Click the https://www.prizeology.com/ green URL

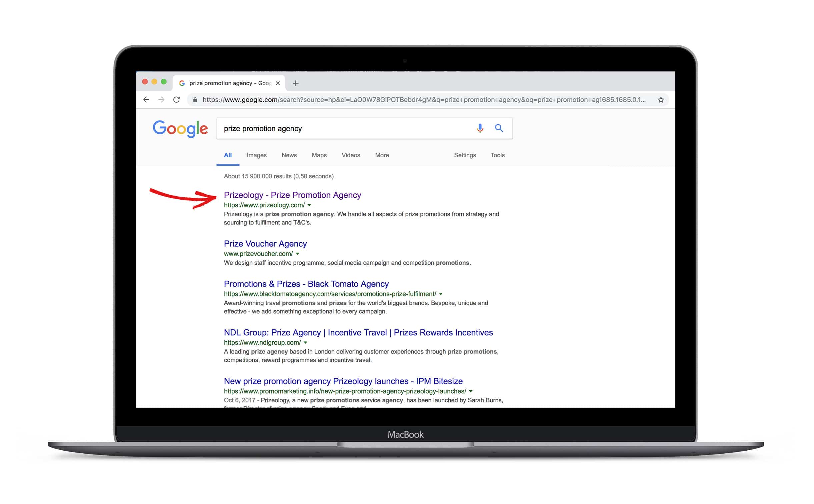coord(264,205)
